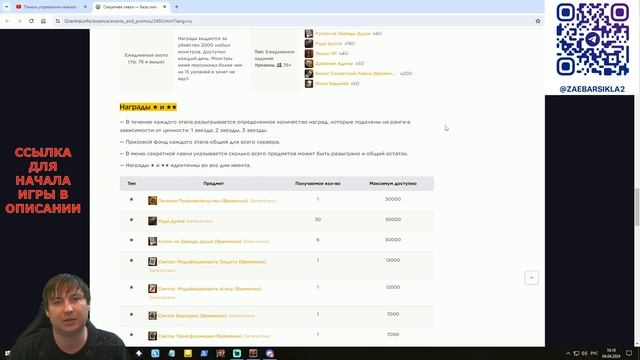Close the YouTube channel panel tab

pyautogui.click(x=85, y=7)
